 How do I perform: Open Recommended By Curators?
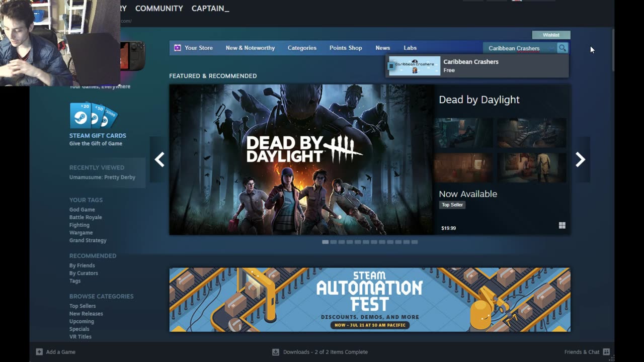[84, 273]
